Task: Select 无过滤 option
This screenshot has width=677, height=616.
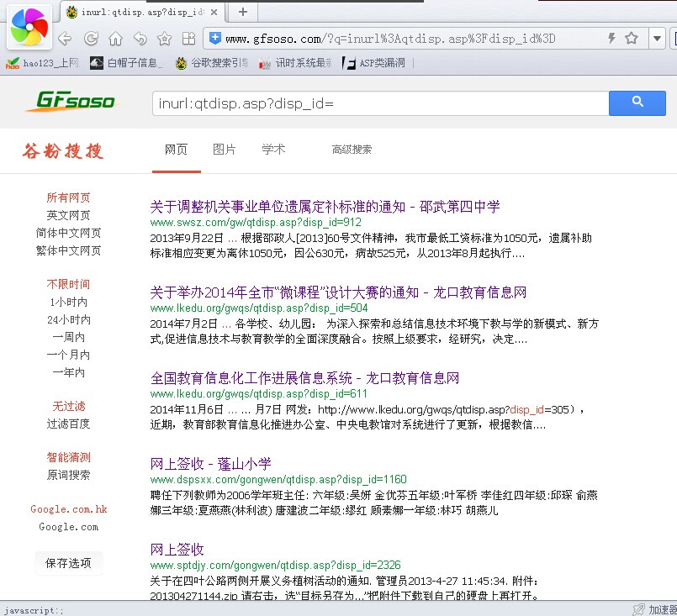Action: [68, 407]
